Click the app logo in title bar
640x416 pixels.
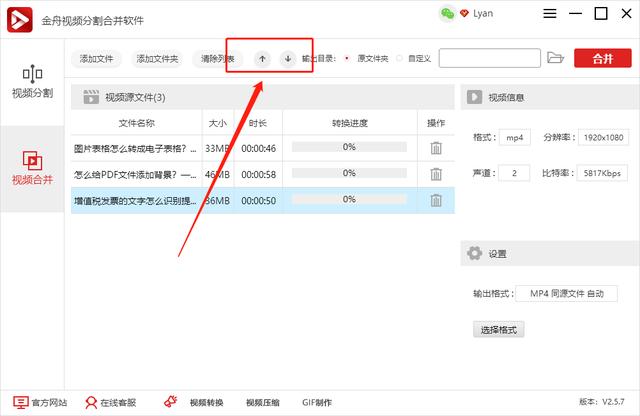[x=20, y=19]
